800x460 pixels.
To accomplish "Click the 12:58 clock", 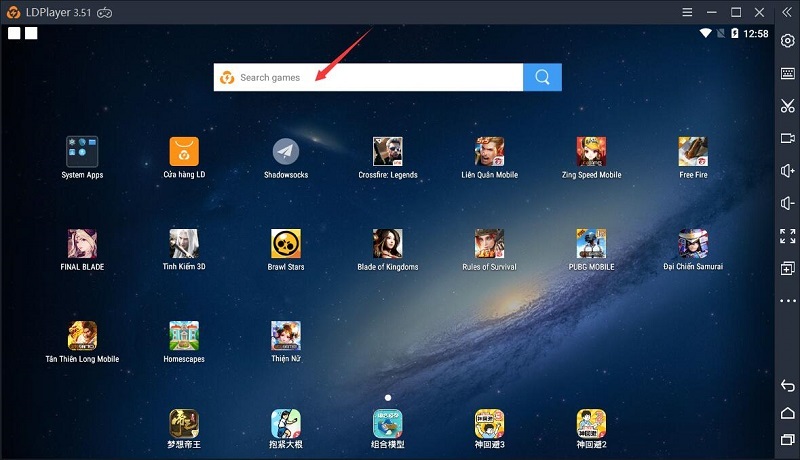I will point(756,34).
